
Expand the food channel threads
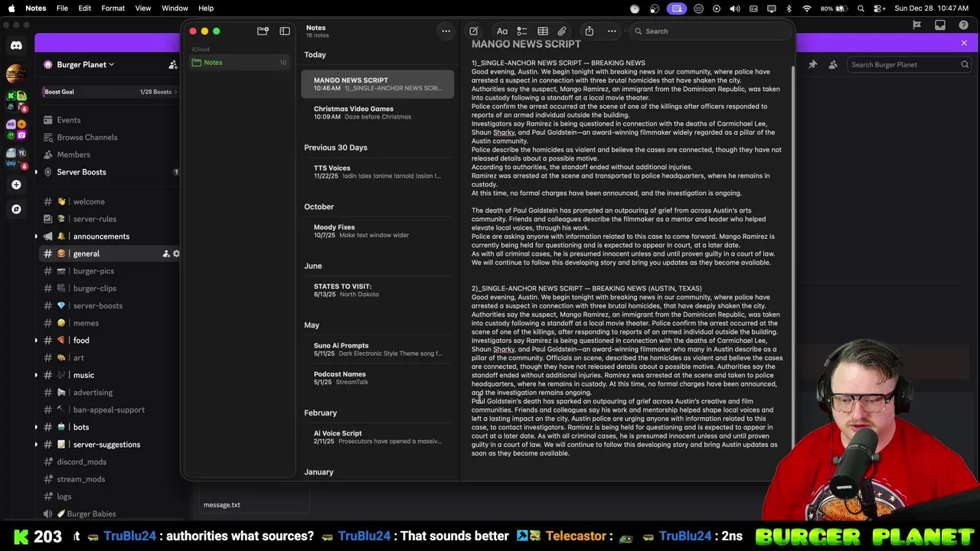[x=36, y=341]
